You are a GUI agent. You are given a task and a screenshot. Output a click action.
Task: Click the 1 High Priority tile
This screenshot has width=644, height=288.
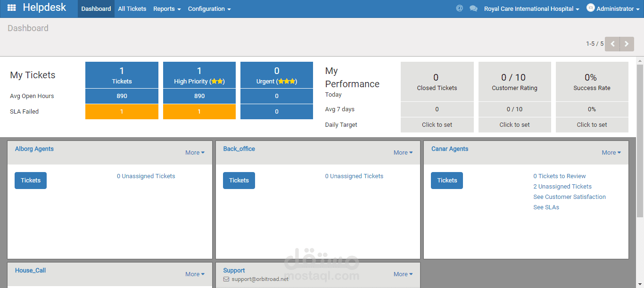point(199,75)
